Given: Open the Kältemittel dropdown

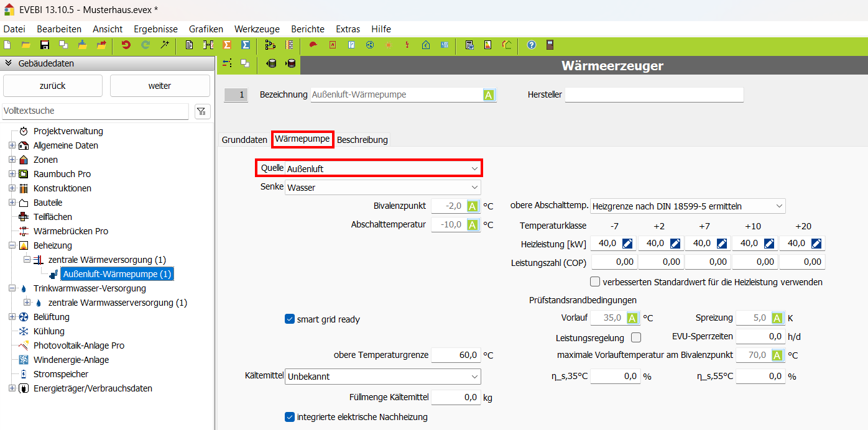Looking at the screenshot, I should 382,377.
